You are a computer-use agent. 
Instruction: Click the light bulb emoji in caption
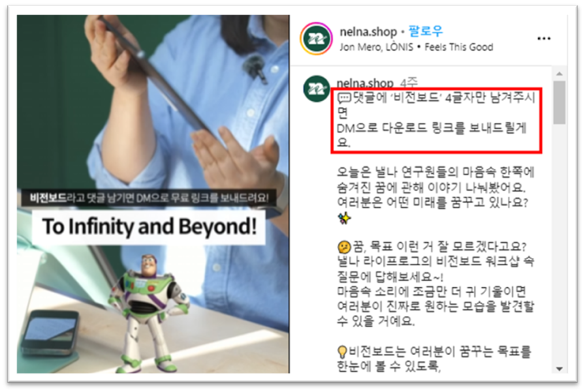click(341, 352)
